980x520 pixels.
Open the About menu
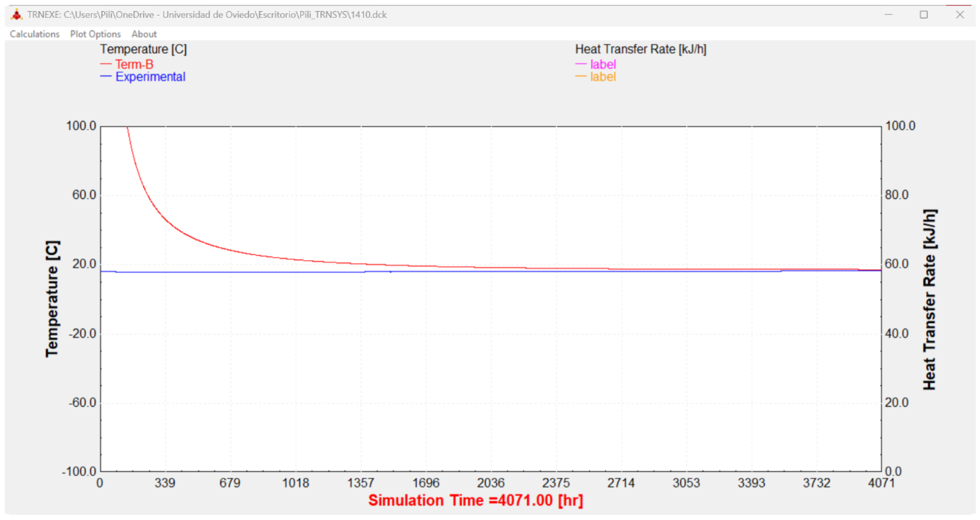[144, 34]
